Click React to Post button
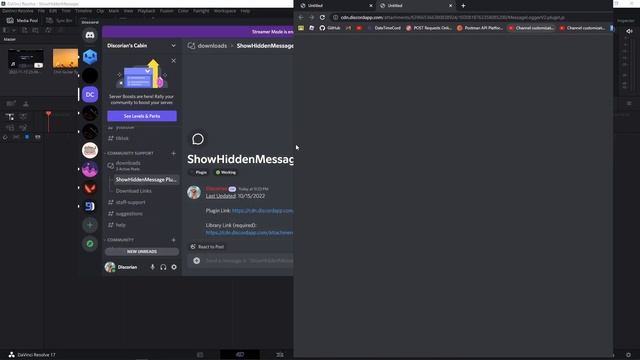The image size is (640, 360). click(x=207, y=247)
